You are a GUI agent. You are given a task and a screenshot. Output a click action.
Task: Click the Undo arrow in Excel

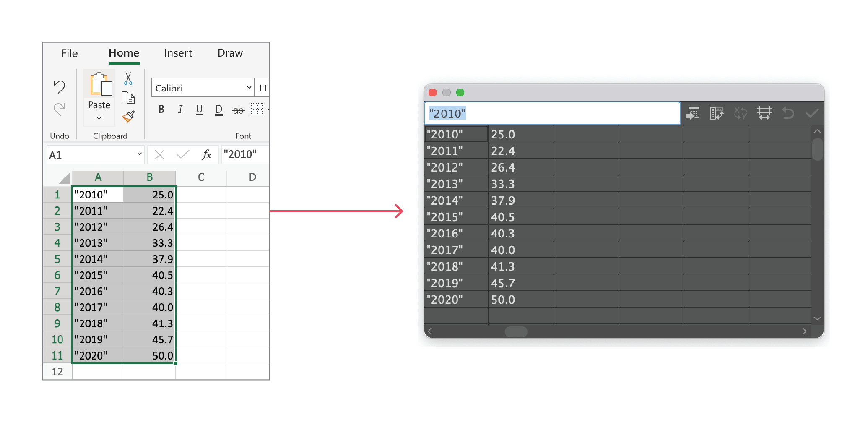tap(59, 86)
